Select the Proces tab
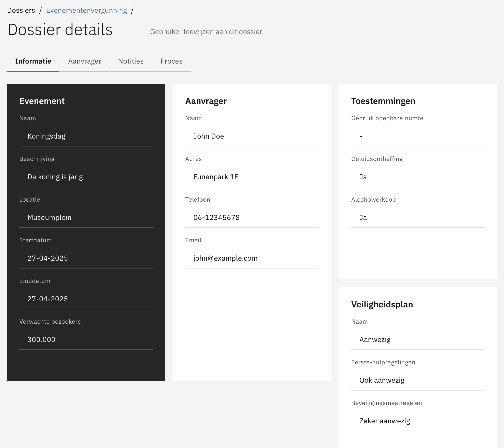The image size is (504, 448). (x=171, y=61)
